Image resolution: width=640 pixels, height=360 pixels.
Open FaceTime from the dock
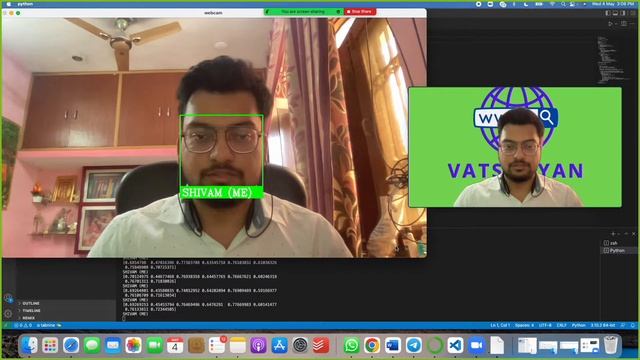tap(154, 346)
